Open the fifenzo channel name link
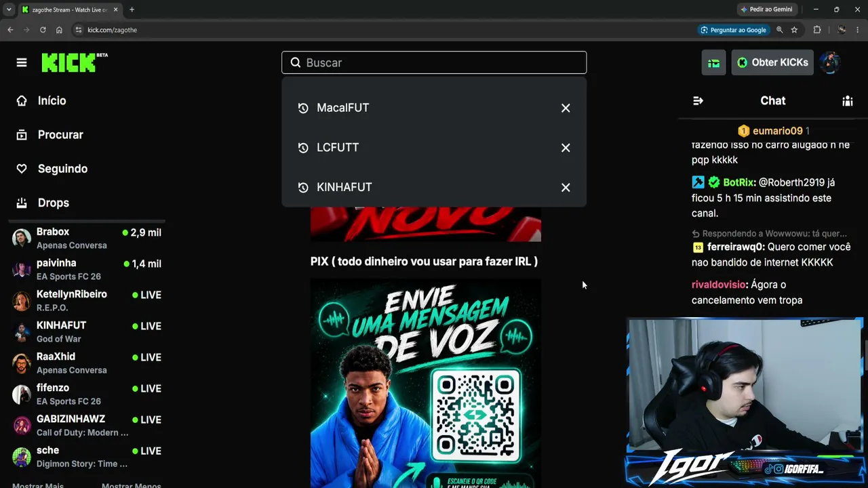This screenshot has height=488, width=868. coord(53,388)
